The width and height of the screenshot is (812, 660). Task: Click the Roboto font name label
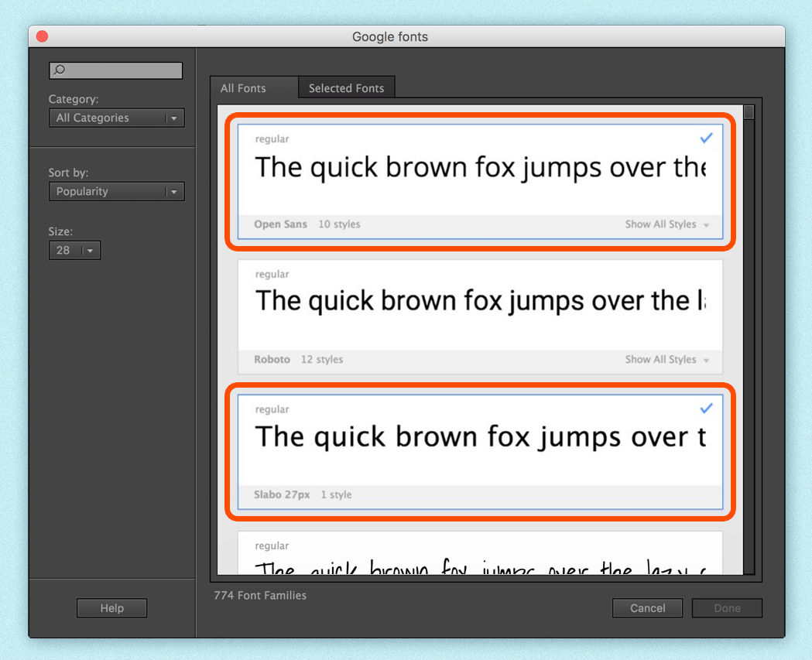pos(272,359)
